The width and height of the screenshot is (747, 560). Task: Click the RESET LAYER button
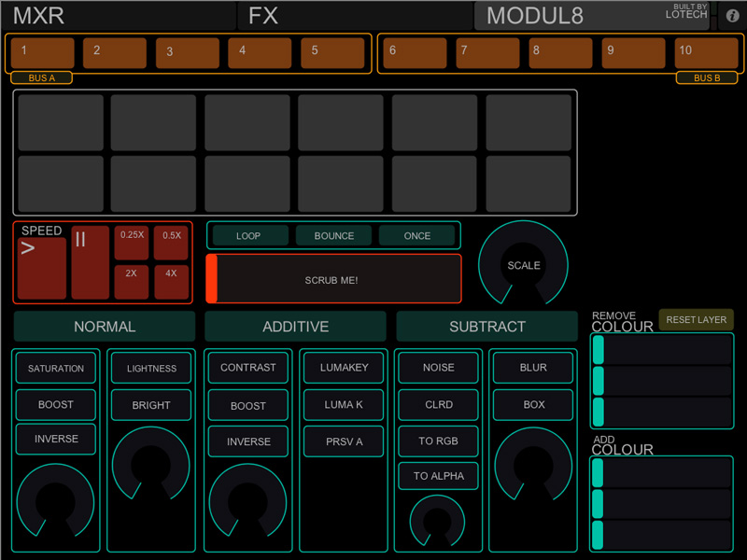coord(696,320)
